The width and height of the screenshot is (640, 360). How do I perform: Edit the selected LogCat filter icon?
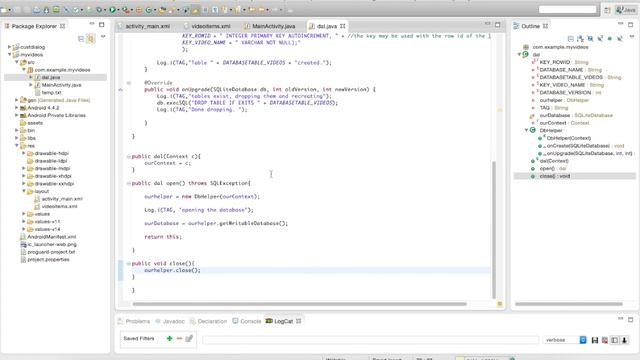189,338
